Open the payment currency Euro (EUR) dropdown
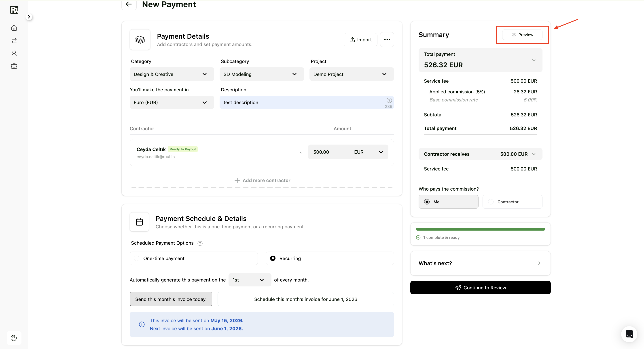Image resolution: width=644 pixels, height=349 pixels. click(172, 102)
